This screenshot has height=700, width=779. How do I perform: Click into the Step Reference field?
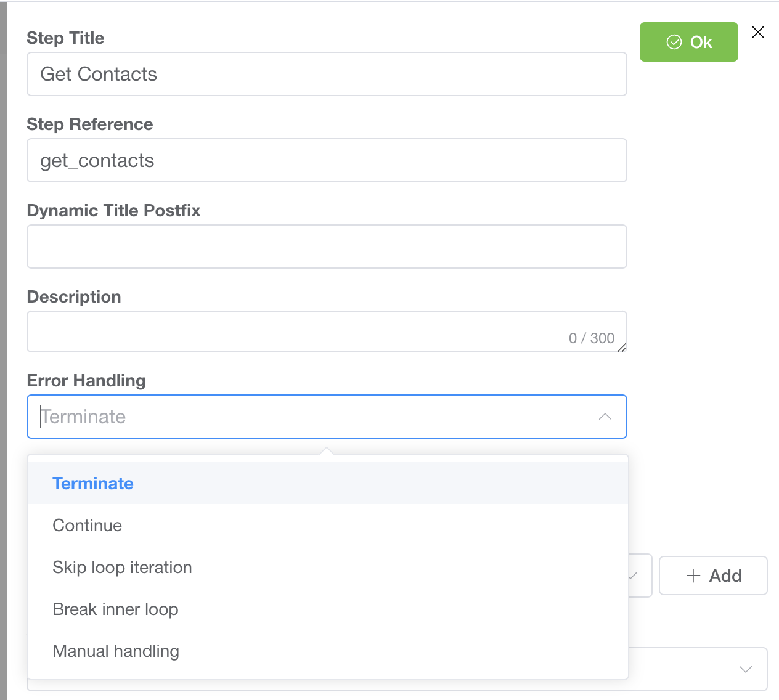[x=327, y=160]
